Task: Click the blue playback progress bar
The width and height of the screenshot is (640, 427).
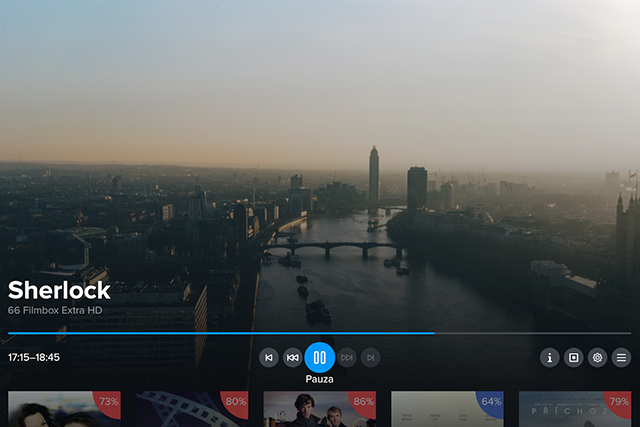Action: pyautogui.click(x=220, y=333)
